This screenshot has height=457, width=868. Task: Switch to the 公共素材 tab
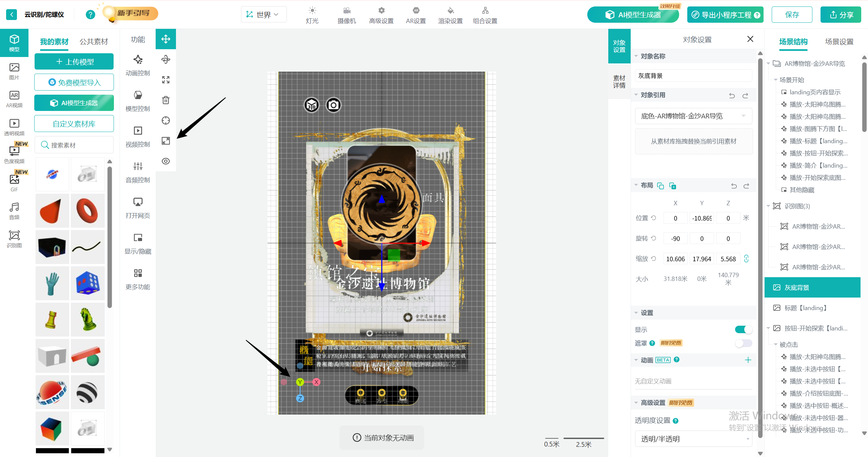click(94, 42)
